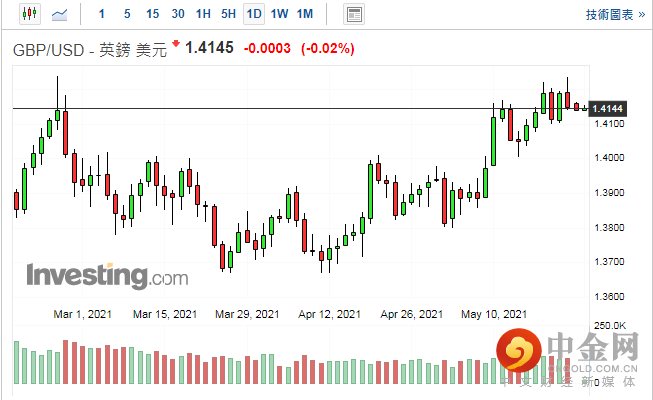
Task: Click the 1.3600 price axis label
Action: (x=609, y=297)
